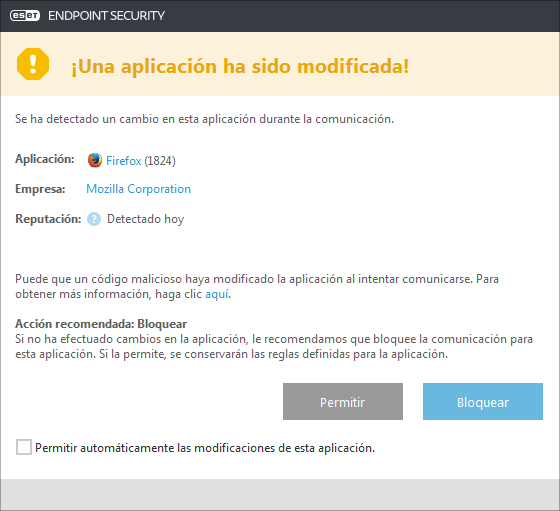This screenshot has width=560, height=511.
Task: Enable 'Permitir automáticamente las modificaciones' checkbox
Action: 24,447
